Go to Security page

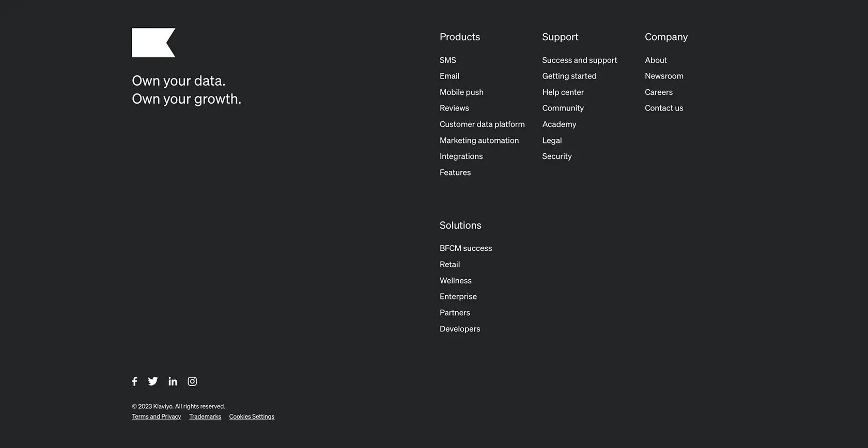(x=557, y=156)
